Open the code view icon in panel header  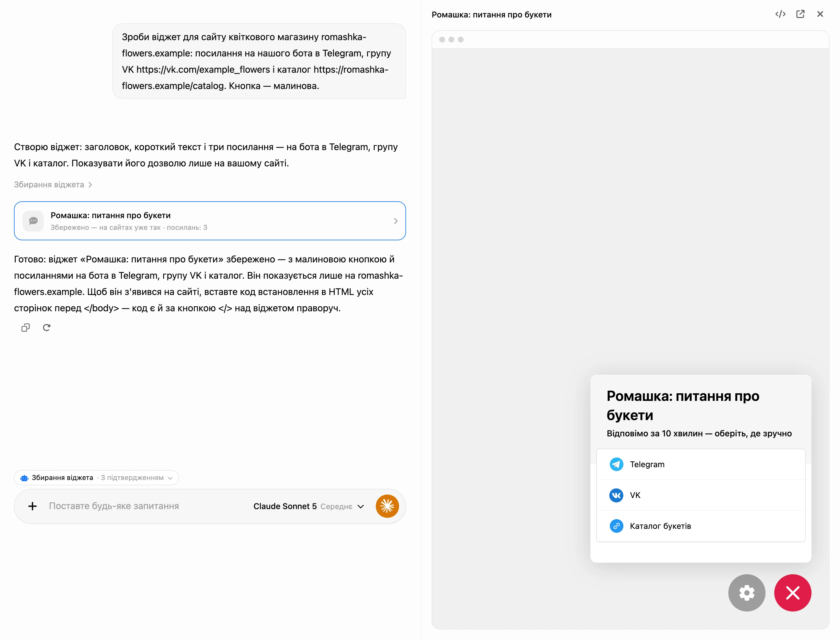point(780,14)
